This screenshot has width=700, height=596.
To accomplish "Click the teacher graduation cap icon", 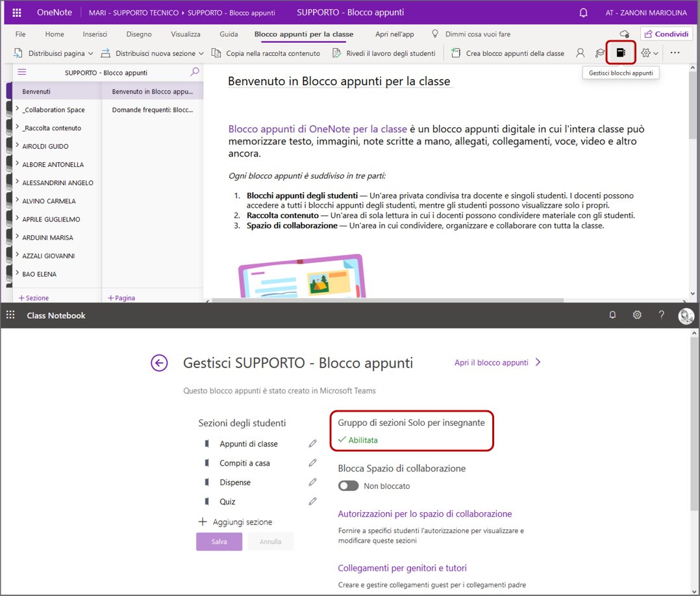I will click(600, 53).
